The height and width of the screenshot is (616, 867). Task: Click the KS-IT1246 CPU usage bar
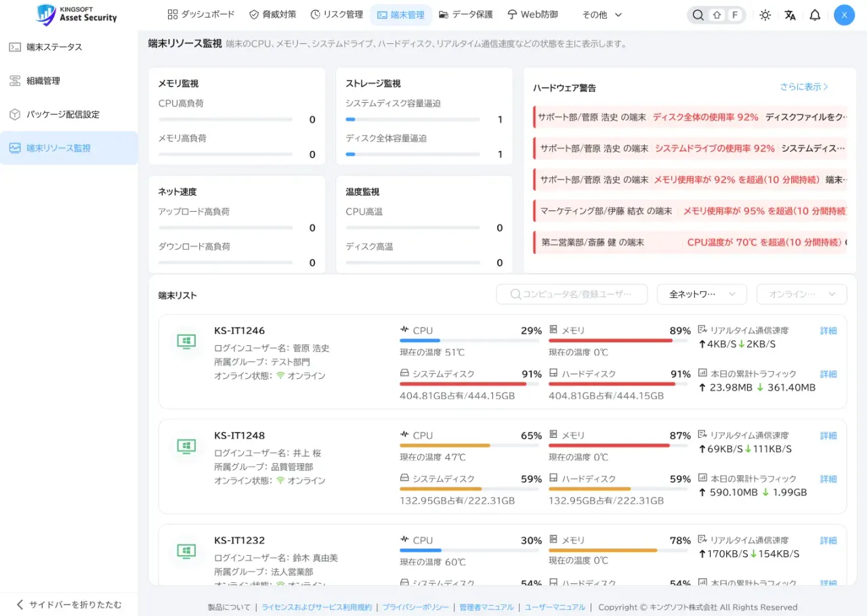point(469,340)
